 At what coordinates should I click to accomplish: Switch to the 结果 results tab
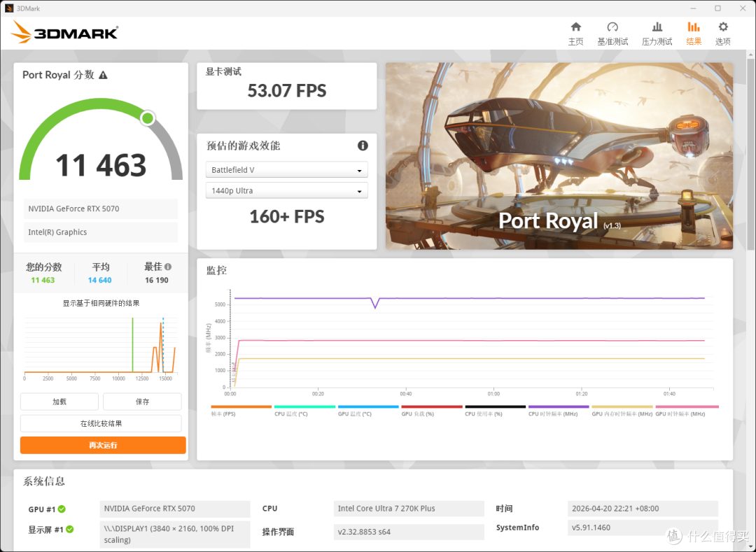coord(693,34)
